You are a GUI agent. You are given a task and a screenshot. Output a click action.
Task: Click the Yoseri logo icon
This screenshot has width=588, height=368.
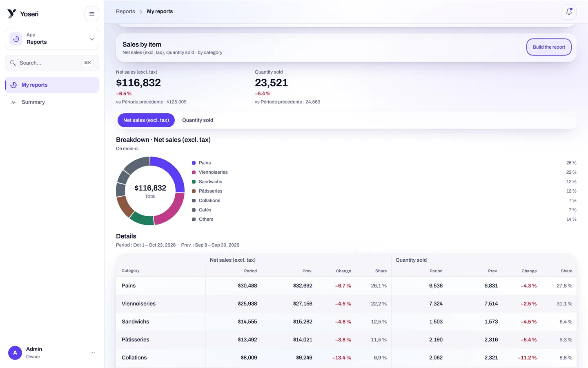tap(12, 14)
